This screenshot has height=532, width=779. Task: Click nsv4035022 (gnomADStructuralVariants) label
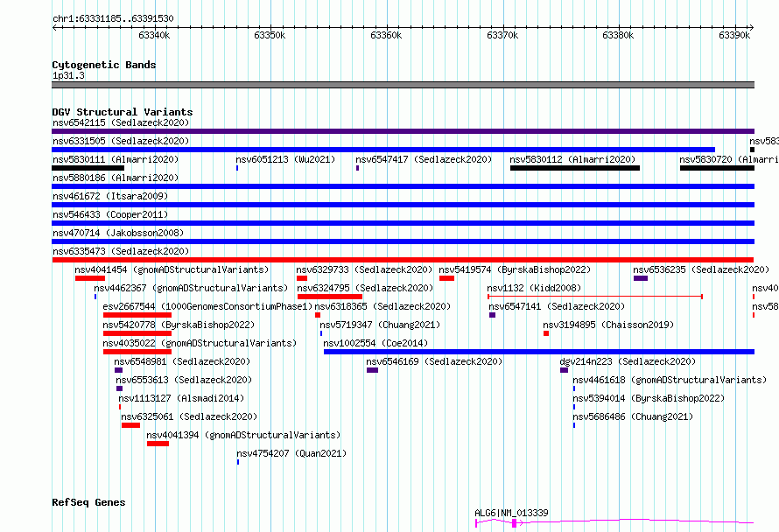click(x=200, y=343)
